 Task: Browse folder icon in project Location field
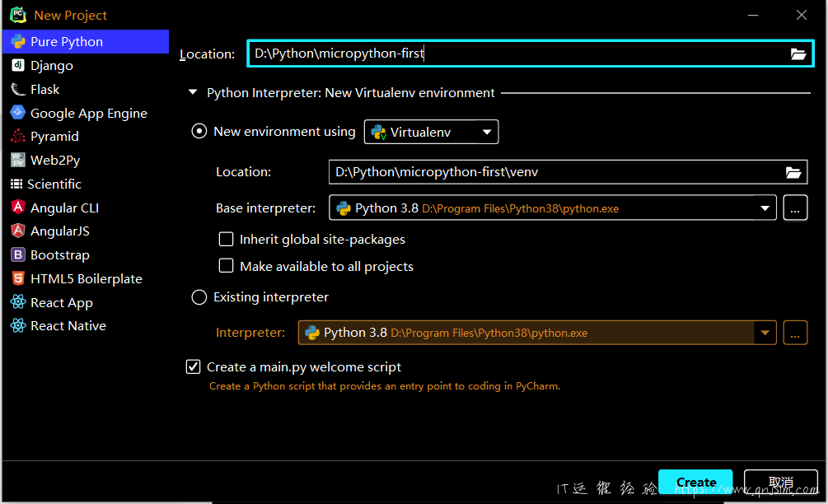pyautogui.click(x=798, y=54)
